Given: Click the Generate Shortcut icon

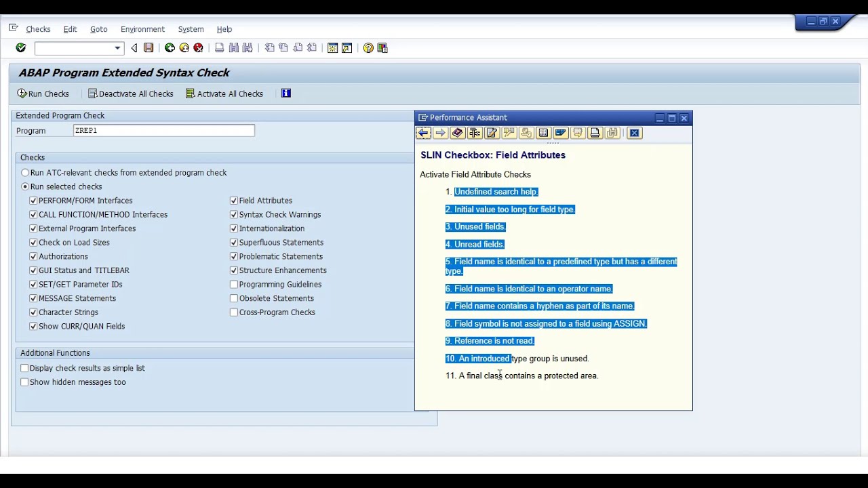Looking at the screenshot, I should (x=347, y=48).
